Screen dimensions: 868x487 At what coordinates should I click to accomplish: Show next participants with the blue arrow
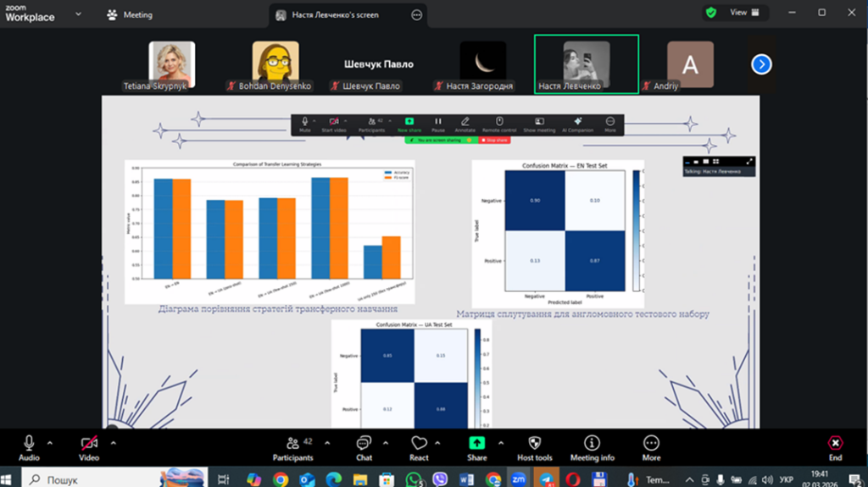[x=761, y=64]
